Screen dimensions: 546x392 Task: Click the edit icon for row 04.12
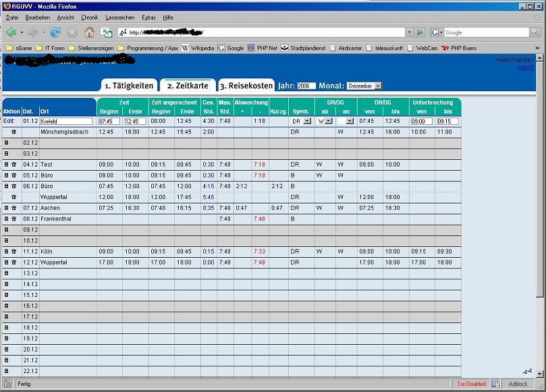[x=6, y=165]
